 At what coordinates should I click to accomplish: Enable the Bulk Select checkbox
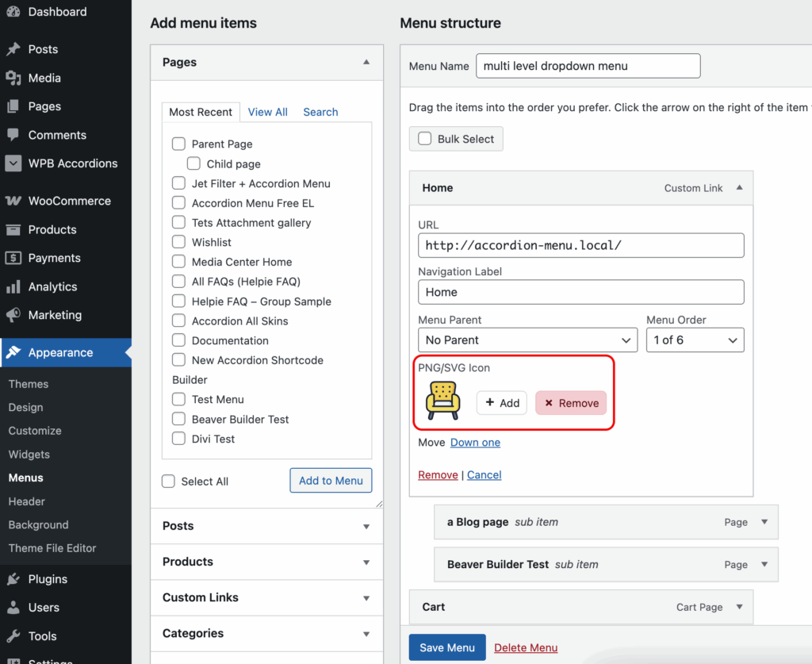[x=424, y=139]
